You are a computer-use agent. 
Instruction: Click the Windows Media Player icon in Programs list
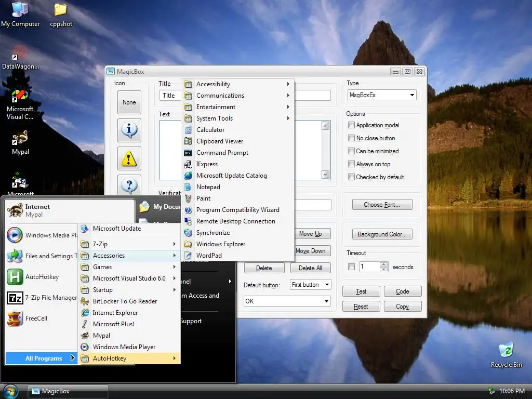click(x=85, y=347)
